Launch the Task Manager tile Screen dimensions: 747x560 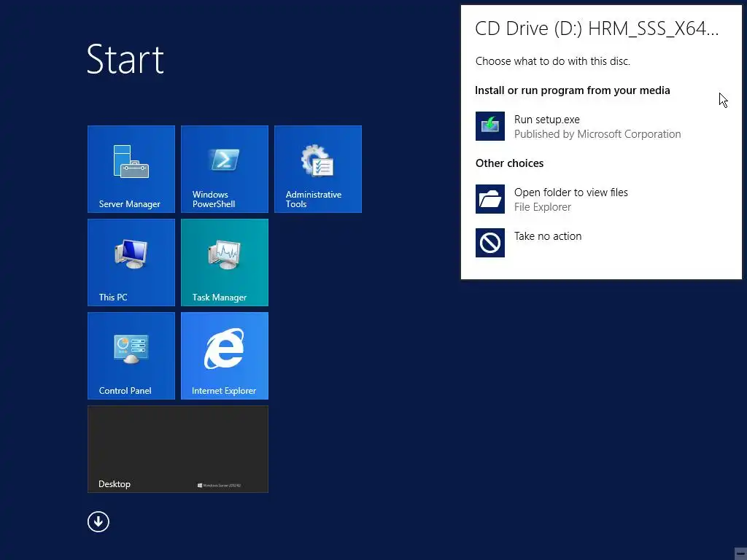[225, 262]
